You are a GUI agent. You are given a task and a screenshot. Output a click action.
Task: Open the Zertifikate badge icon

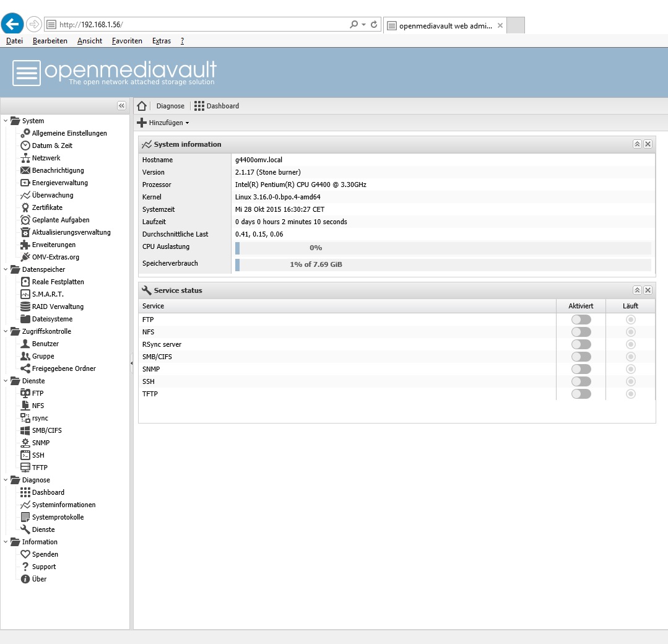(25, 207)
